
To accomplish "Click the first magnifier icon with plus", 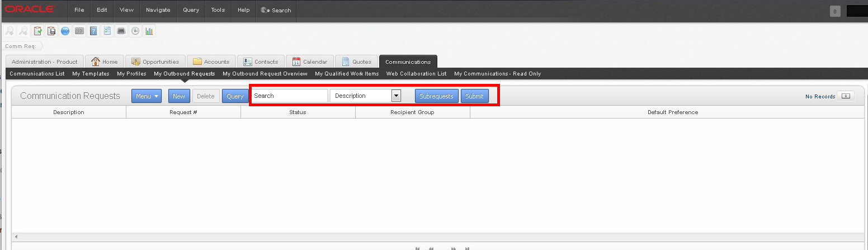I will point(10,31).
